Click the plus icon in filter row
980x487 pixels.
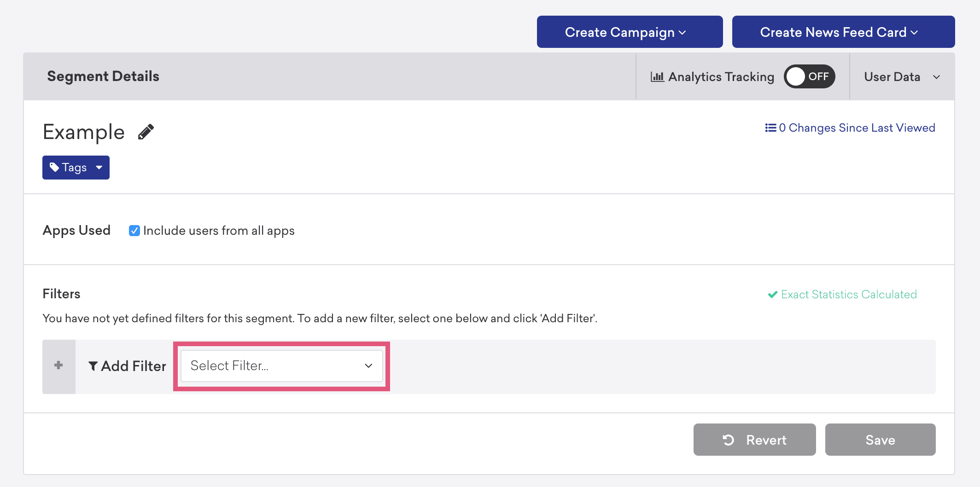pyautogui.click(x=58, y=365)
